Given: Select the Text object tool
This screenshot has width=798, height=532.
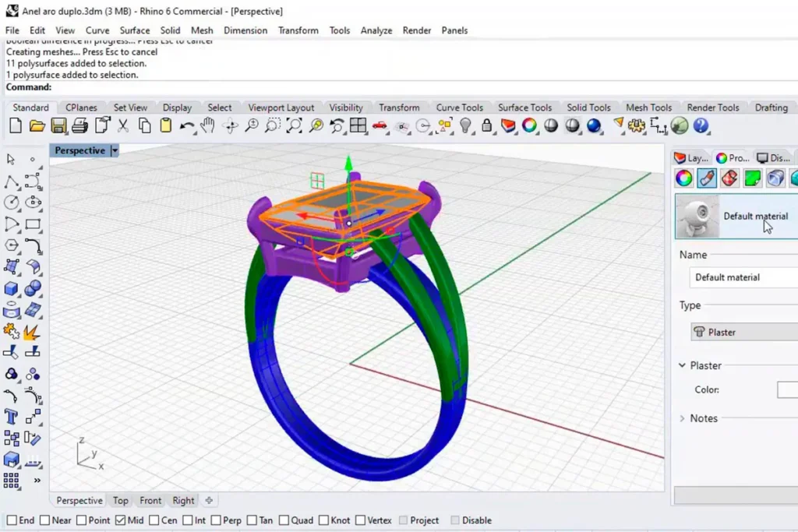Looking at the screenshot, I should point(12,416).
